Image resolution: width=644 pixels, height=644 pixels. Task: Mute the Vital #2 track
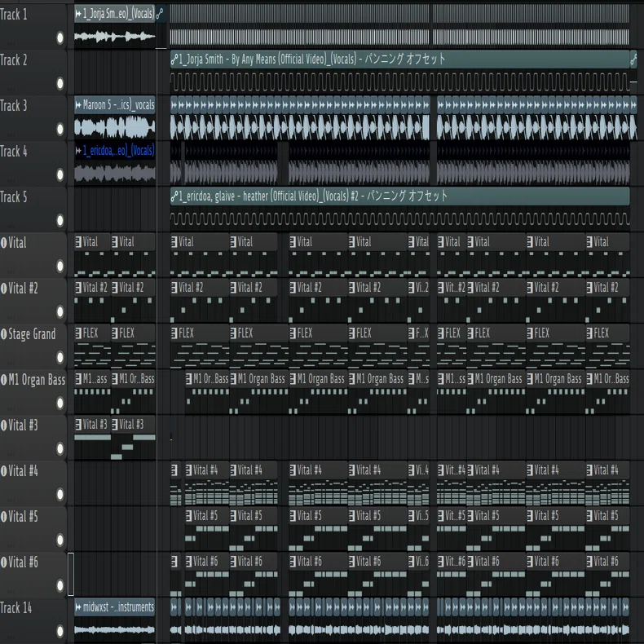click(60, 311)
